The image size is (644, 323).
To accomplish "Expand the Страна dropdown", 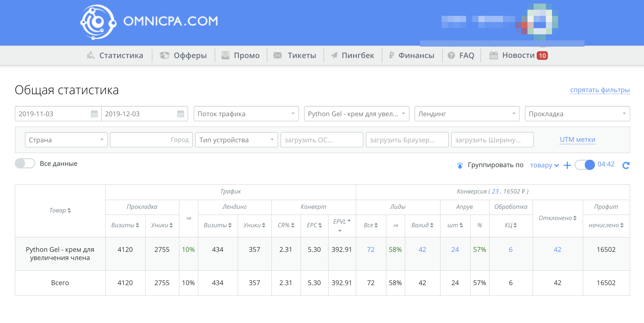I will (66, 140).
